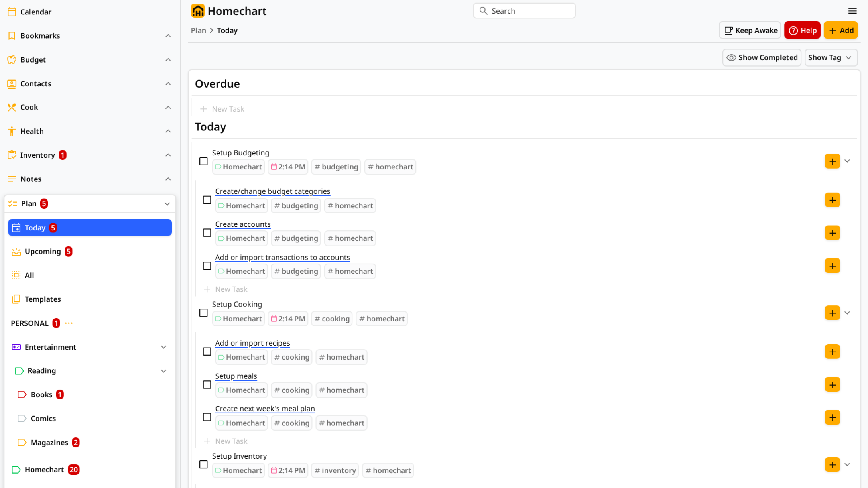This screenshot has height=488, width=868.
Task: Click the Templates copy icon
Action: pyautogui.click(x=16, y=299)
